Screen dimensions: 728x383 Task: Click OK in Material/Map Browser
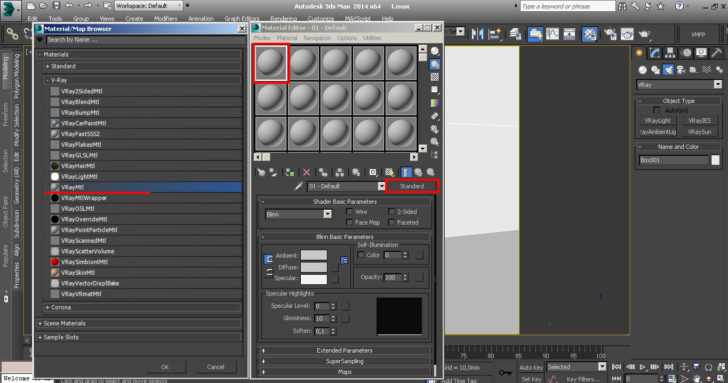point(165,367)
